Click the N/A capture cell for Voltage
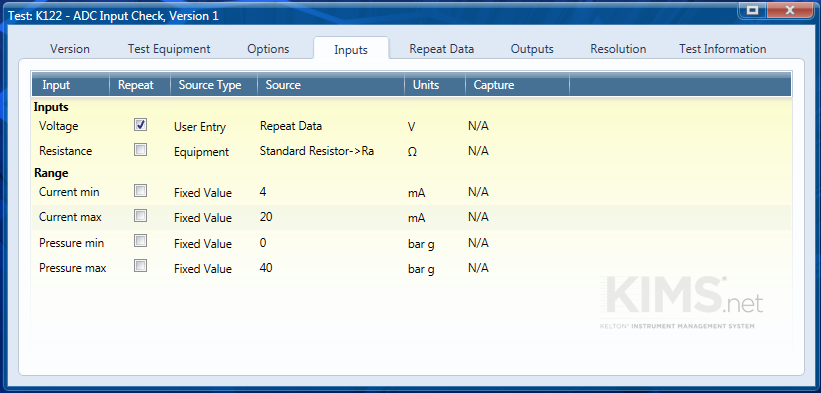The height and width of the screenshot is (393, 821). click(478, 126)
